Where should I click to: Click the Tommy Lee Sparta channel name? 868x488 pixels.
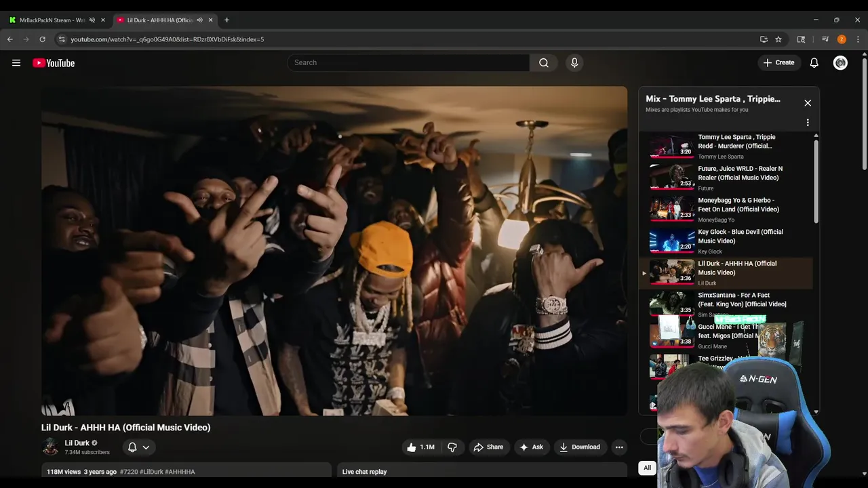721,157
